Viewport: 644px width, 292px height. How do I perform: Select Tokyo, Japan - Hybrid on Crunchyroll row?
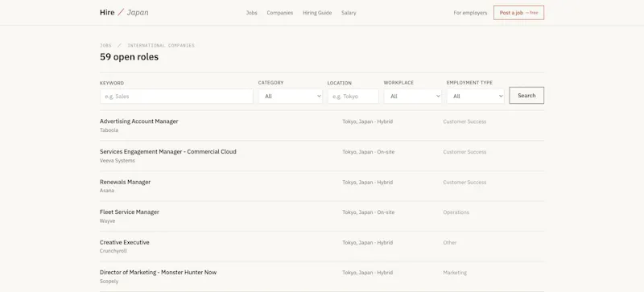[368, 243]
